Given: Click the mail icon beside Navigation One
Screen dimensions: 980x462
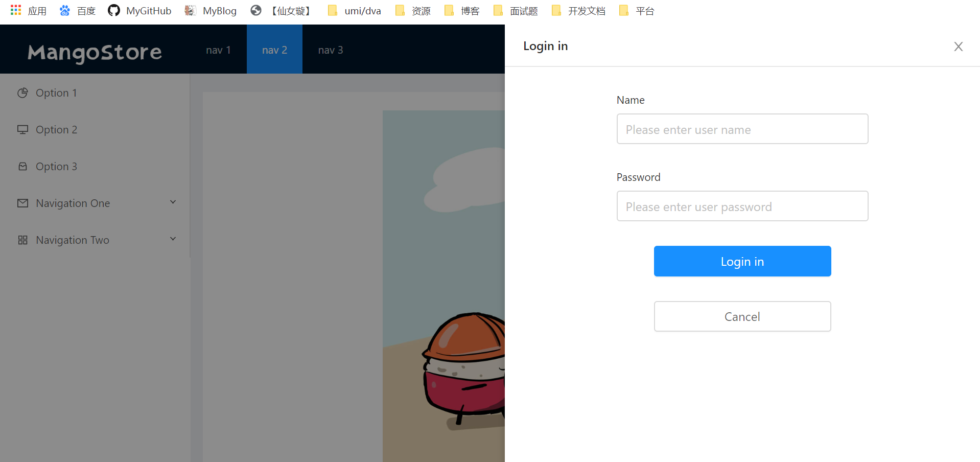Looking at the screenshot, I should tap(22, 203).
